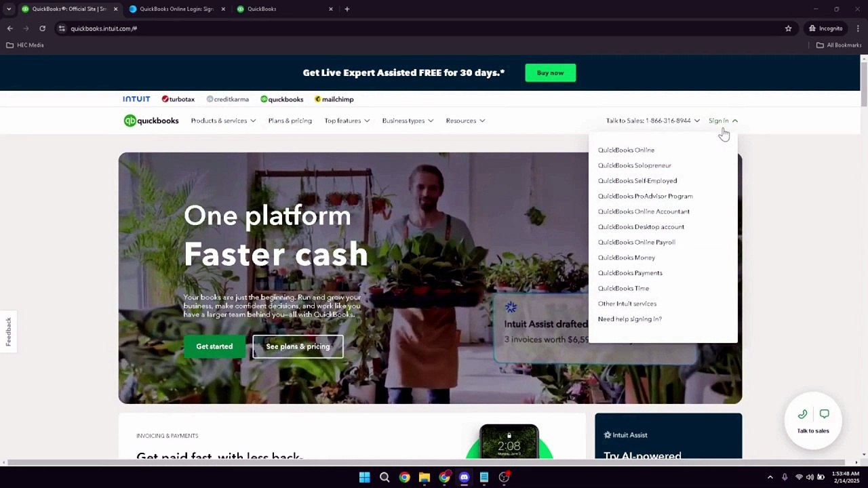Image resolution: width=868 pixels, height=488 pixels.
Task: Click the chat bubble icon in Talk to sales widget
Action: pos(824,414)
